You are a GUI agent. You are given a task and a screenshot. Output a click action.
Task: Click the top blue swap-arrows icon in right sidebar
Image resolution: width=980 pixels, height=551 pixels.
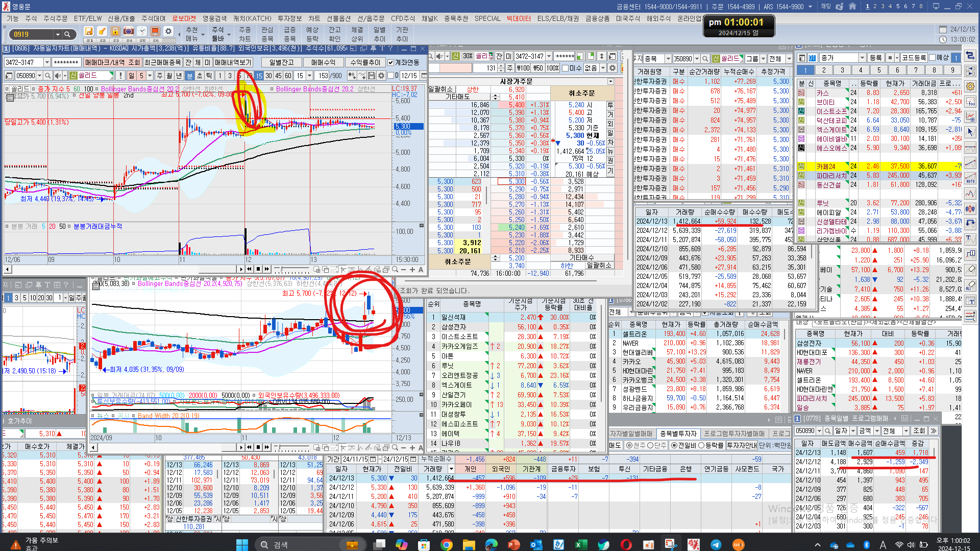pos(970,56)
